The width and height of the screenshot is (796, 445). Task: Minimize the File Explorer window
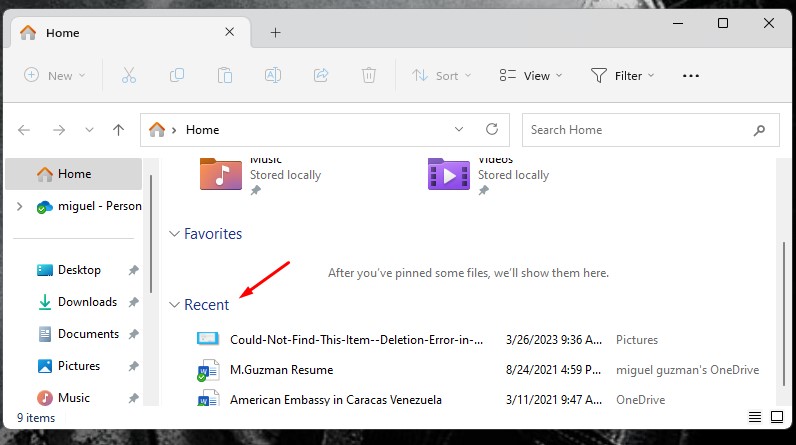click(678, 23)
